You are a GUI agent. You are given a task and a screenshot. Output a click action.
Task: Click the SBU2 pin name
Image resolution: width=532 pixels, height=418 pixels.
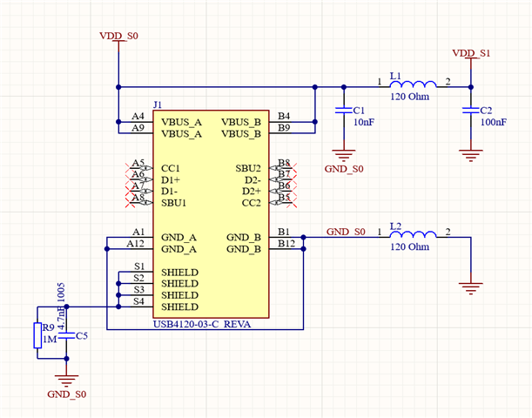tap(248, 168)
